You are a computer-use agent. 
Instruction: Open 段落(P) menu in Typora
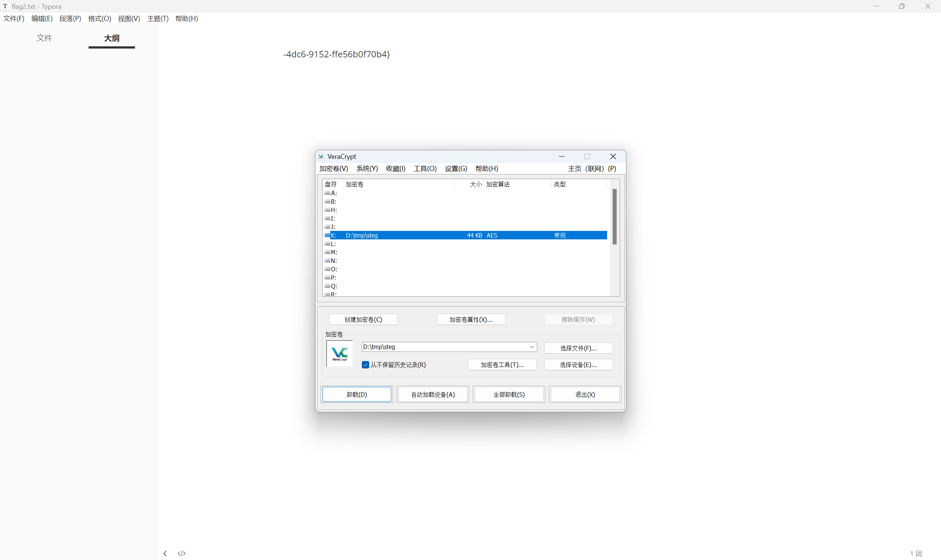71,18
